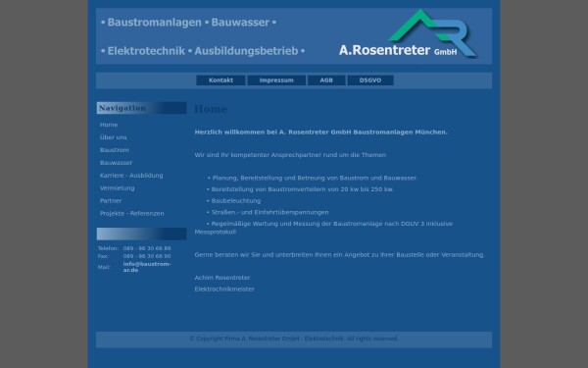Open the DSGVO page
Viewport: 588px width, 368px height.
click(370, 80)
